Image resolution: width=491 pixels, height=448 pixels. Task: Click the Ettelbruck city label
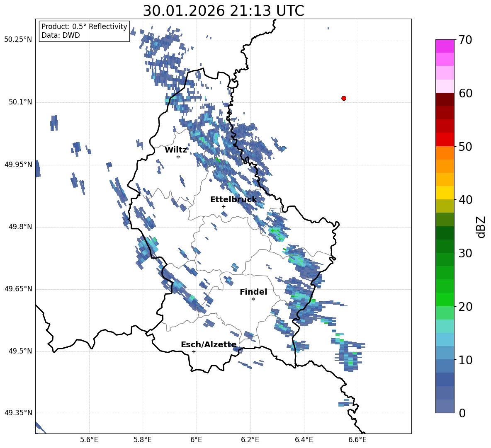(x=233, y=200)
